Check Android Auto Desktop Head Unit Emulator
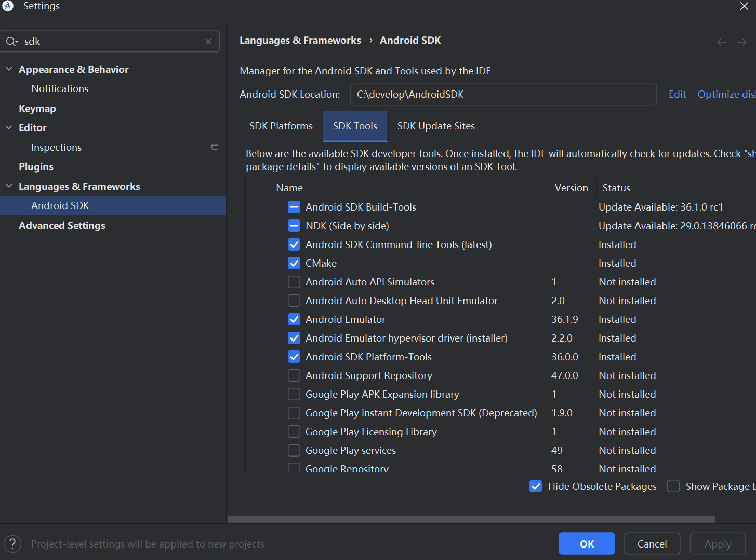756x560 pixels. pos(294,301)
